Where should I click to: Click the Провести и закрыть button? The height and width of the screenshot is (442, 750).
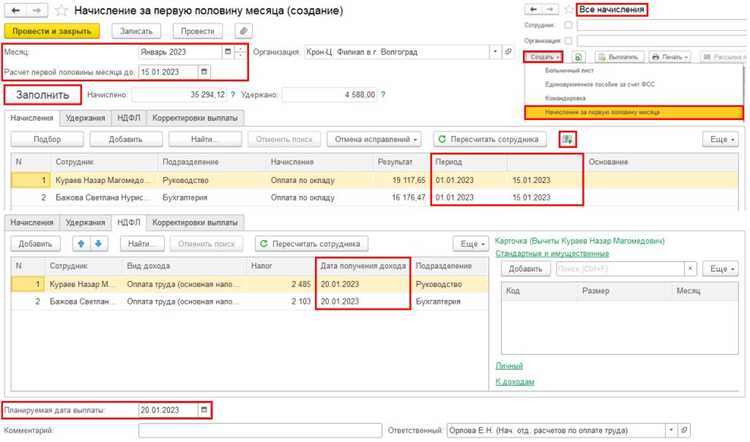coord(52,31)
